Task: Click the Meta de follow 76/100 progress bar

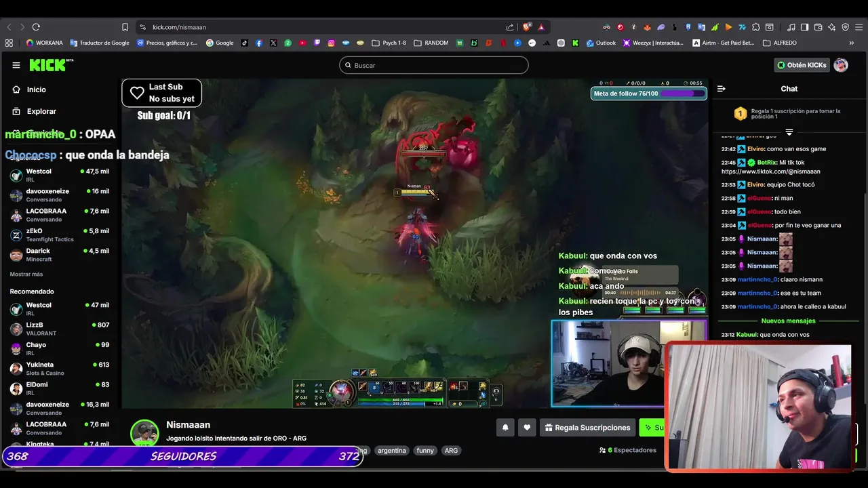Action: coord(649,94)
